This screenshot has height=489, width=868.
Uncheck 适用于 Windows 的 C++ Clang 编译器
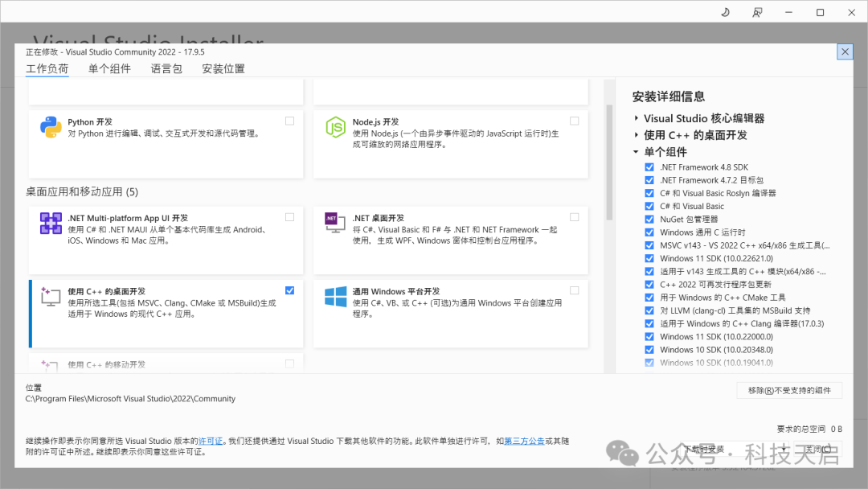[x=649, y=324]
